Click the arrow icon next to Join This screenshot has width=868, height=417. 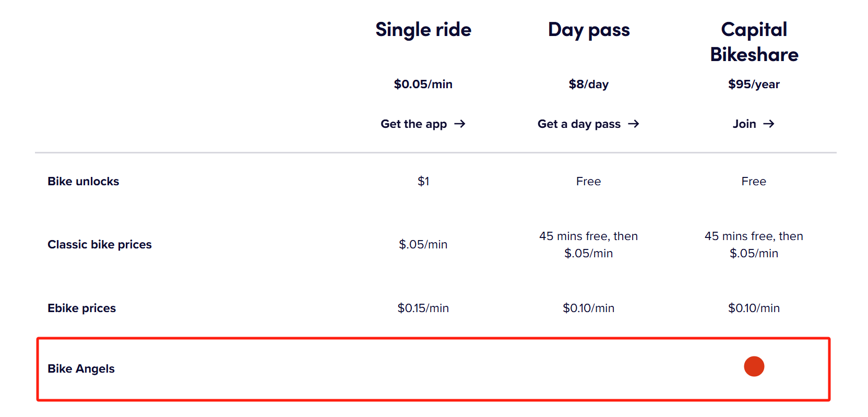[x=768, y=124]
